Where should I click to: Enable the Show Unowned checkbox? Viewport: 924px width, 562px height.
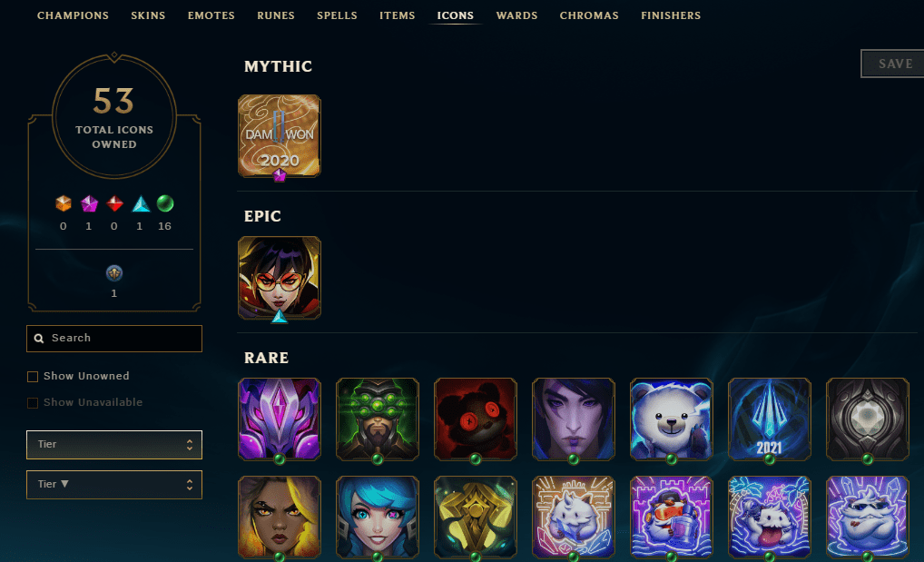point(33,377)
